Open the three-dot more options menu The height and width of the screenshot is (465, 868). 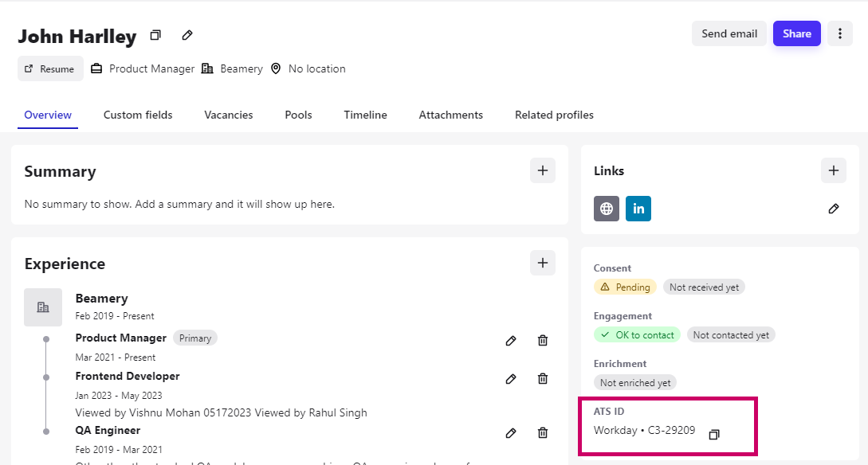coord(839,33)
